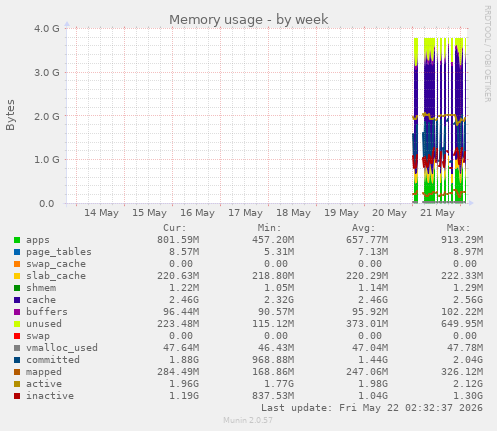The height and width of the screenshot is (431, 497).
Task: Click the 'Last update' timestamp line
Action: [372, 408]
